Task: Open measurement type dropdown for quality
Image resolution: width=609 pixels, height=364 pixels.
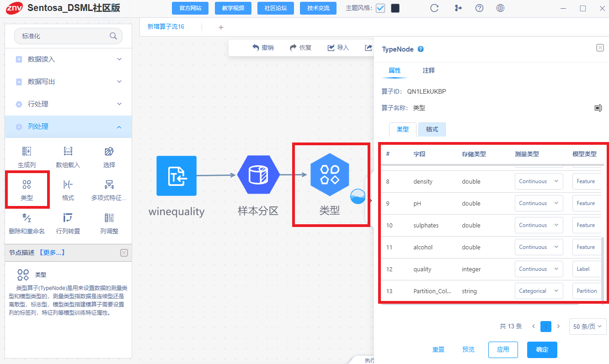Action: pyautogui.click(x=539, y=269)
